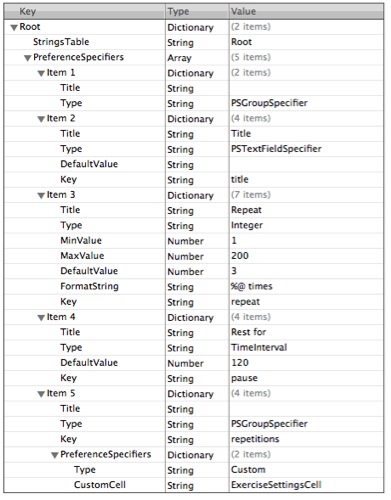391x500 pixels.
Task: Click the ExerciseSettingsCell value
Action: (x=276, y=485)
